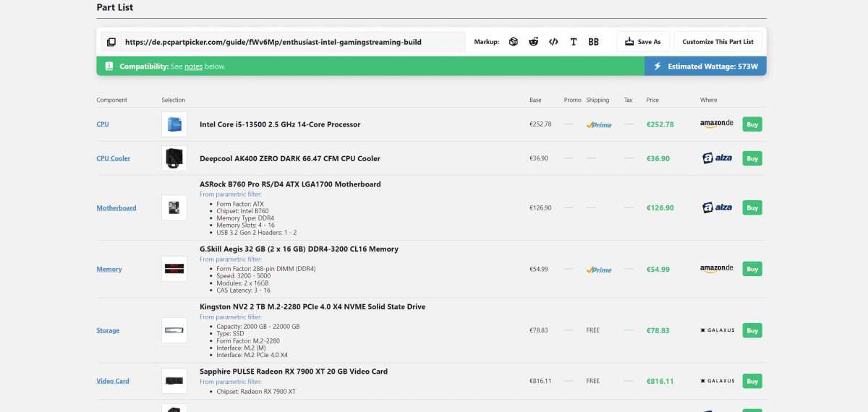Click the G.Skill Aegis memory thumbnail
This screenshot has width=868, height=412.
[x=174, y=269]
